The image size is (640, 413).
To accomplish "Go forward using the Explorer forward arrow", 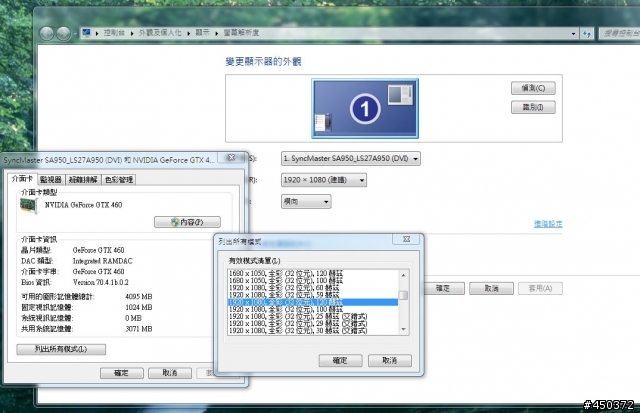I will point(63,33).
